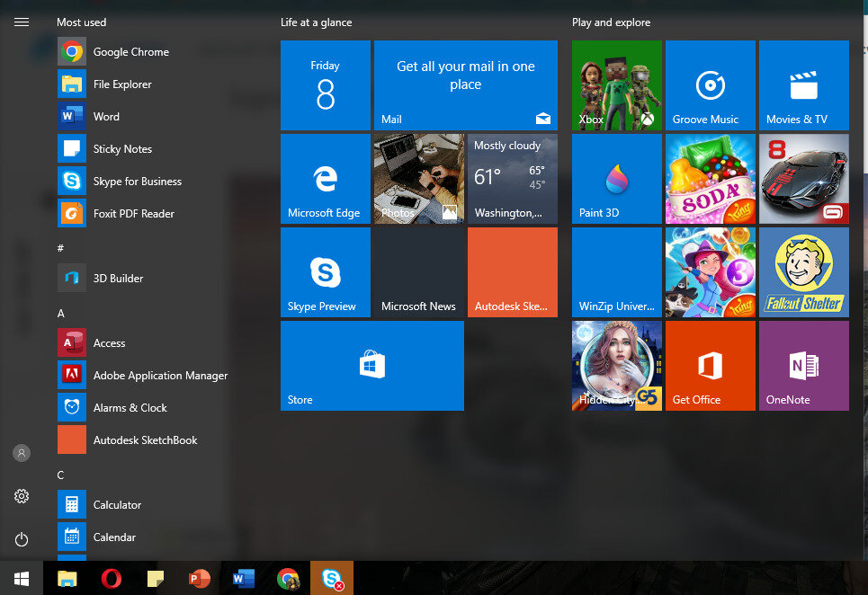This screenshot has width=868, height=595.
Task: Open the Movies & TV tile
Action: click(804, 85)
